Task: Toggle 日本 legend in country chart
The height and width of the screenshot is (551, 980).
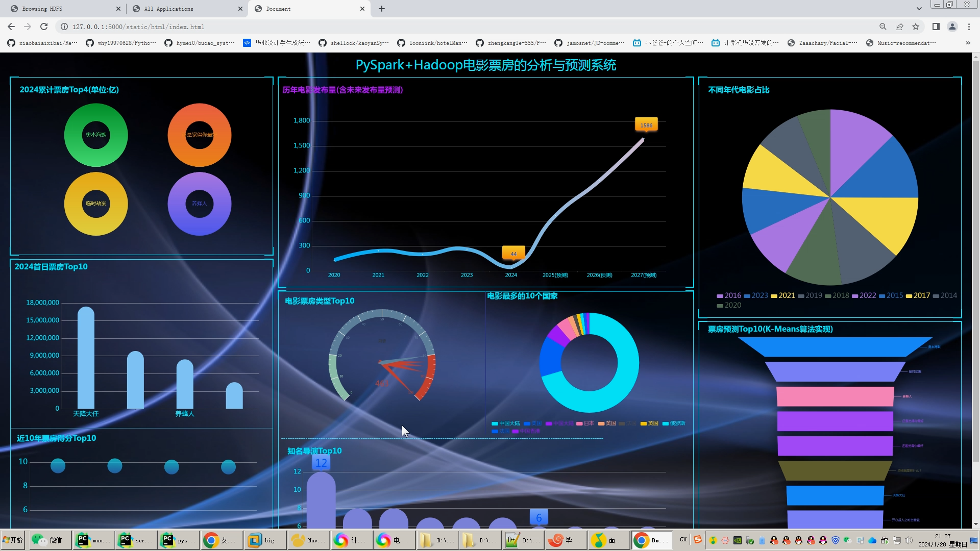Action: coord(585,423)
